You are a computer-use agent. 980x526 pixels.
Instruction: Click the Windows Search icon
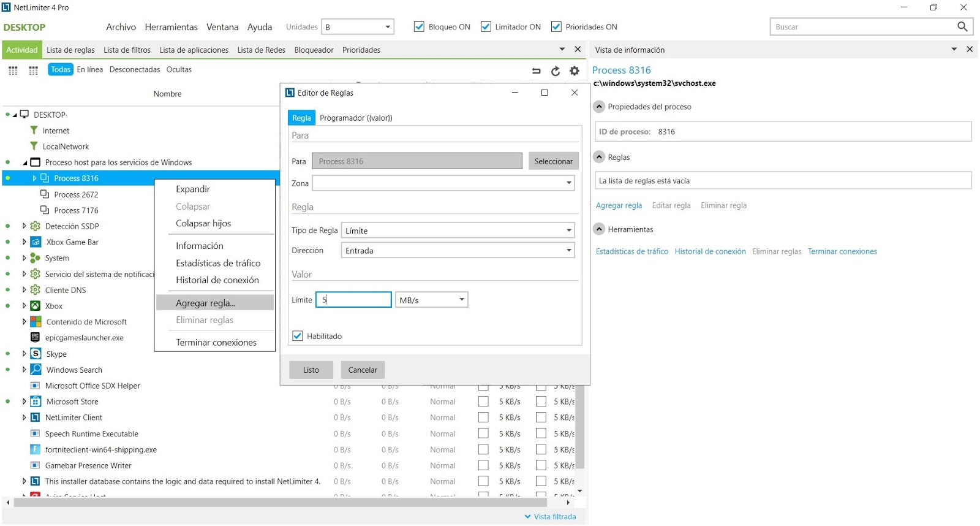coord(36,370)
